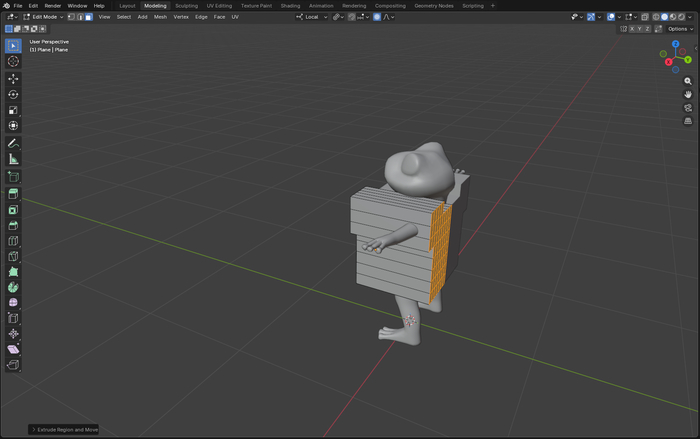Click the pan hand viewport icon
The image size is (700, 439).
point(688,94)
